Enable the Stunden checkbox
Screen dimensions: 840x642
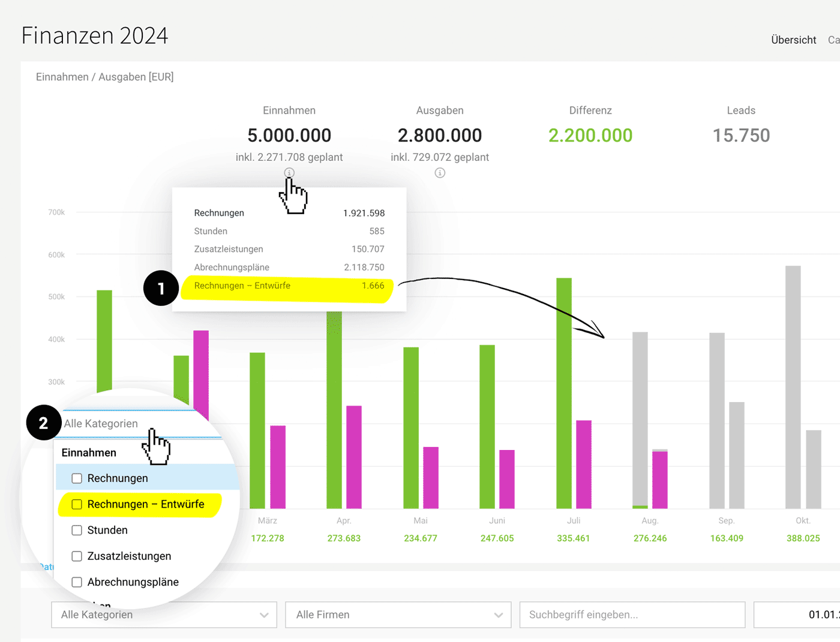coord(77,530)
